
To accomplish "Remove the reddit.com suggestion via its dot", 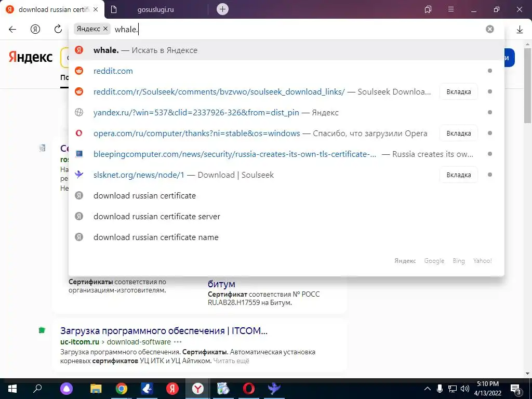I will pos(489,71).
